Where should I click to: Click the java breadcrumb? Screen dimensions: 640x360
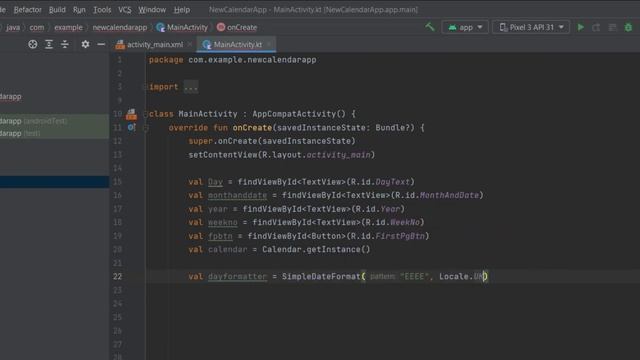pos(13,27)
